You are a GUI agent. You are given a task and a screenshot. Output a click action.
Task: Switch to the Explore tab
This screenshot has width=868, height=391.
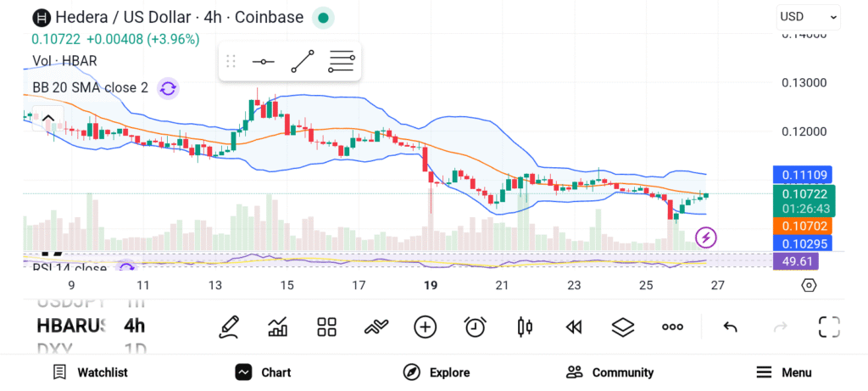click(437, 372)
